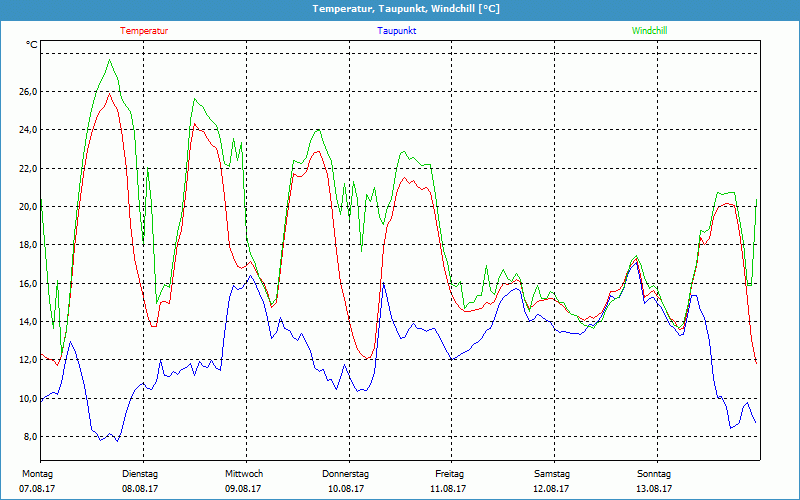Select the green 'Windchill' legend label
The height and width of the screenshot is (500, 800).
click(x=649, y=31)
